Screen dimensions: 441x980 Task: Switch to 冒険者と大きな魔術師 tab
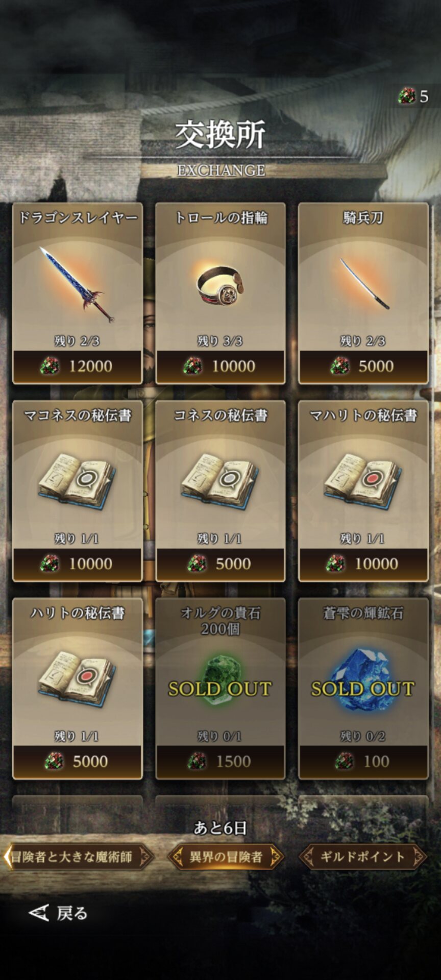tap(77, 856)
